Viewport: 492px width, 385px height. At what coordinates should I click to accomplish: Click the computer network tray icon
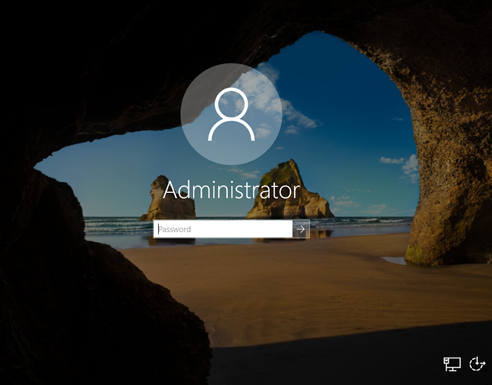[x=452, y=364]
